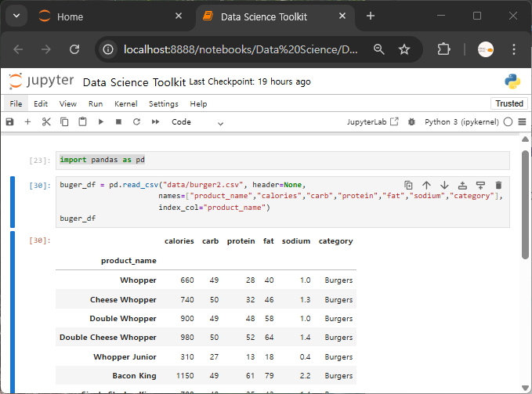Click inside the read_csv code cell editor
Viewport: 532px width, 394px height.
pos(283,202)
